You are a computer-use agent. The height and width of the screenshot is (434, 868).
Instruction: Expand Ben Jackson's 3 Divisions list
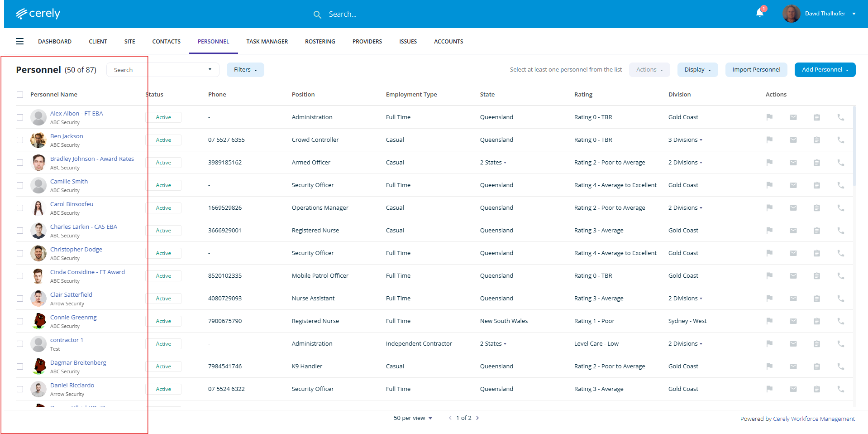coord(685,140)
